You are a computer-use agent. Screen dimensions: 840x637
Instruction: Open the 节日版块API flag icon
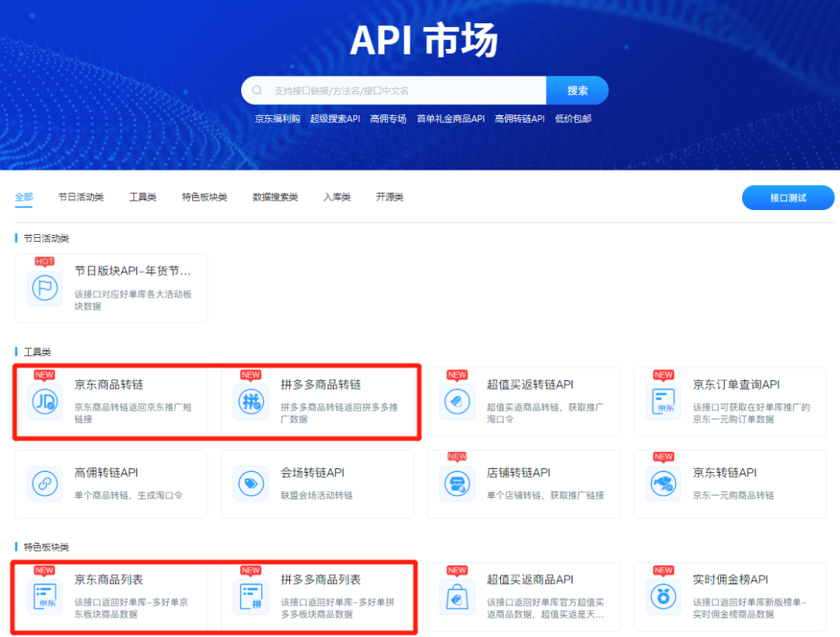pyautogui.click(x=45, y=289)
